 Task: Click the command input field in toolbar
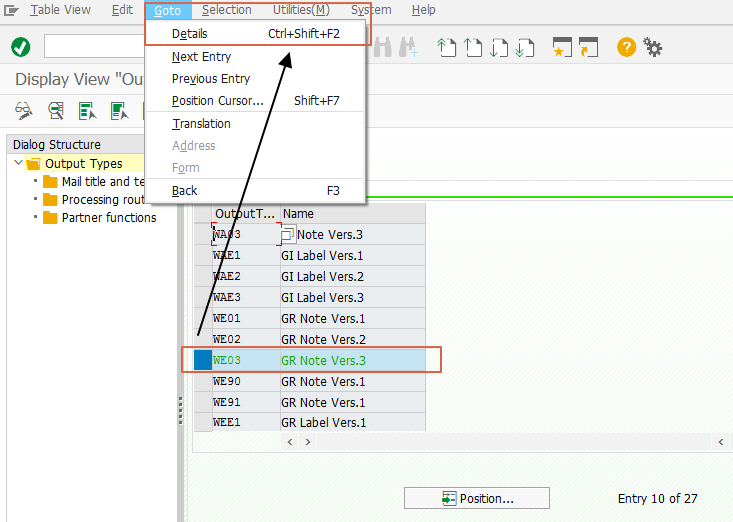click(94, 46)
